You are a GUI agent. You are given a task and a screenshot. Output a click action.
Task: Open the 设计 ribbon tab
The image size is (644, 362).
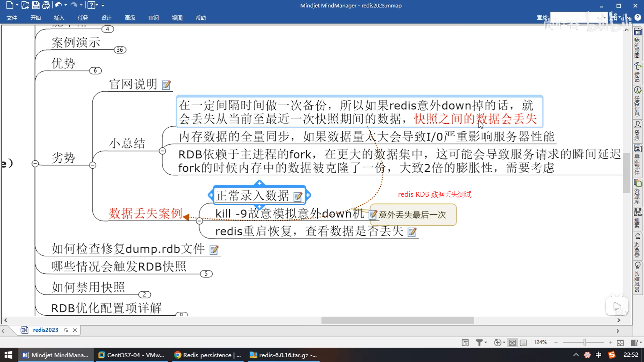106,18
